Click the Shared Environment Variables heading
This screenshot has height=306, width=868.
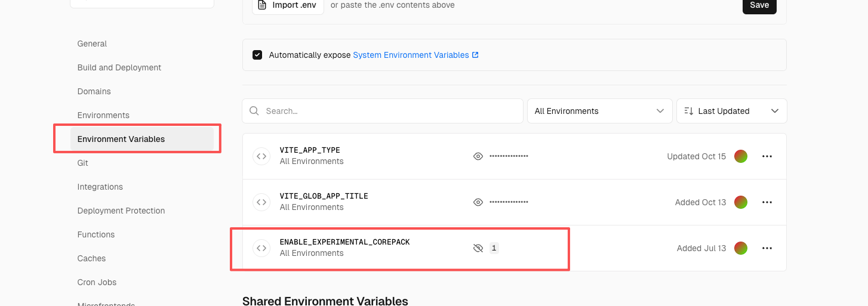[x=325, y=301]
